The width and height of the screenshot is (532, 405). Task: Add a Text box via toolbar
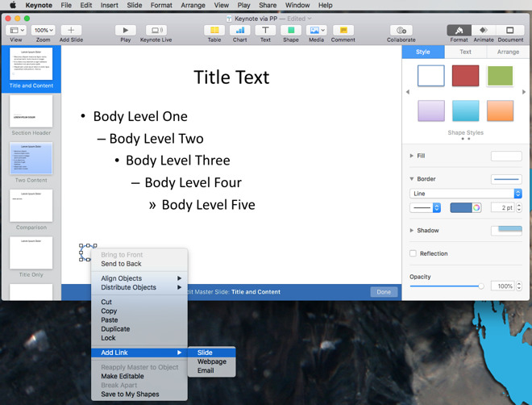coord(265,30)
